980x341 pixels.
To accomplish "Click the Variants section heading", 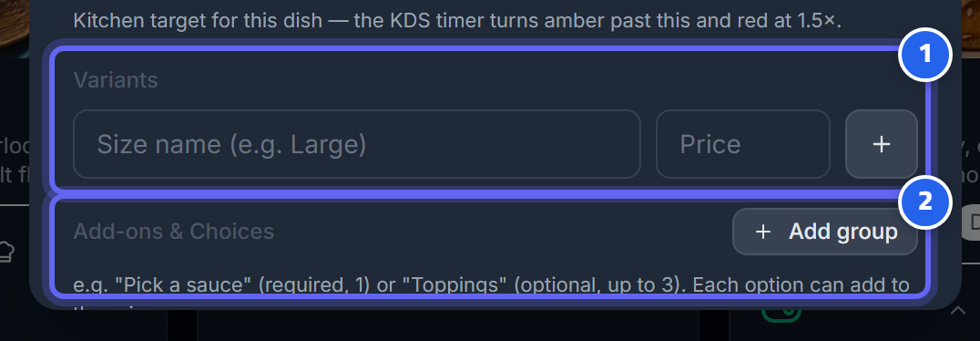I will (116, 80).
